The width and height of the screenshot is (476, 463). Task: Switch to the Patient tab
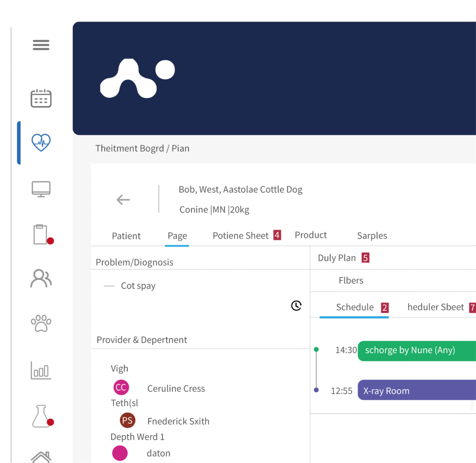126,236
